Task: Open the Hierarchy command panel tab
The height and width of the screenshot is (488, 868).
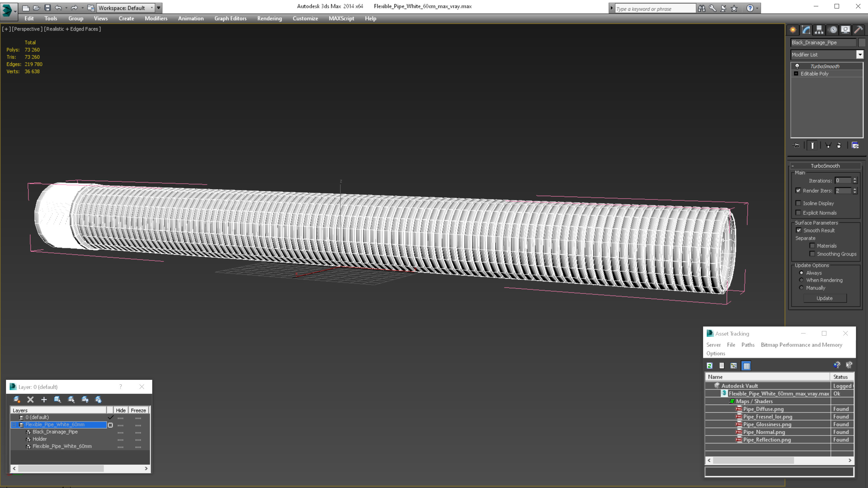Action: click(819, 30)
